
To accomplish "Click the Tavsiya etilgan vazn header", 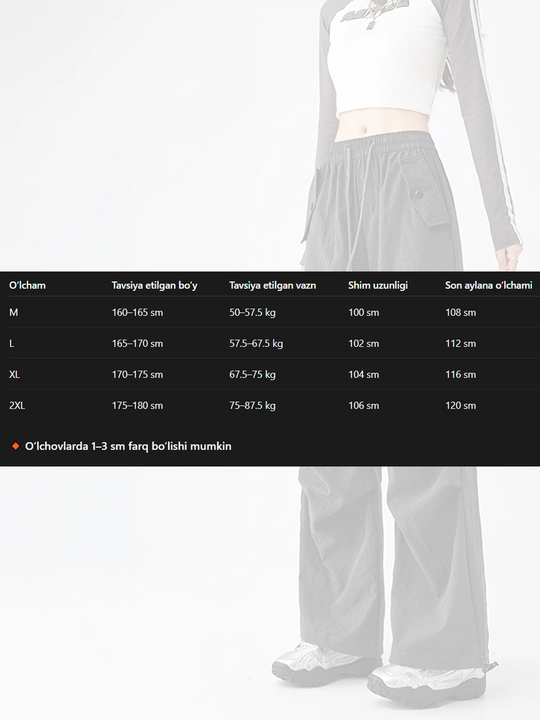I will (272, 285).
